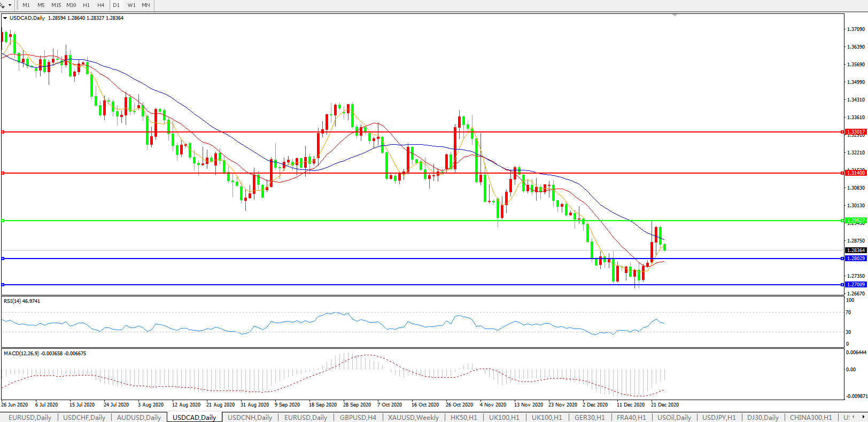
Task: Click the chart shift marker triangle at top
Action: [x=675, y=15]
